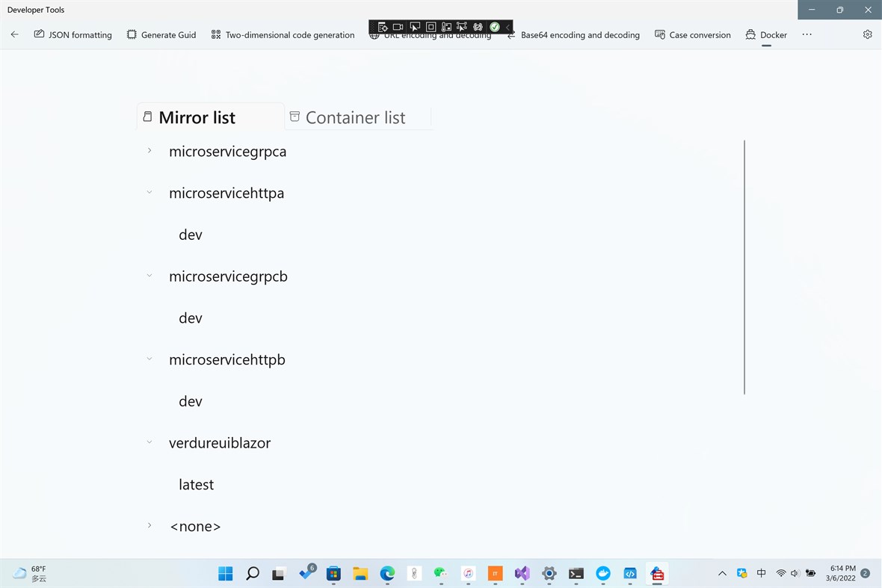
Task: Collapse the debug toolbar with chevron
Action: 508,26
